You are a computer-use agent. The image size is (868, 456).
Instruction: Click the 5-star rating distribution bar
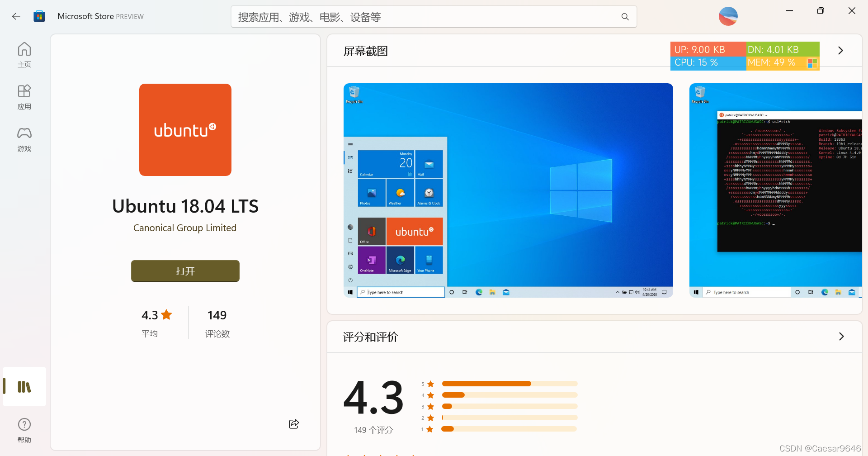pyautogui.click(x=509, y=383)
